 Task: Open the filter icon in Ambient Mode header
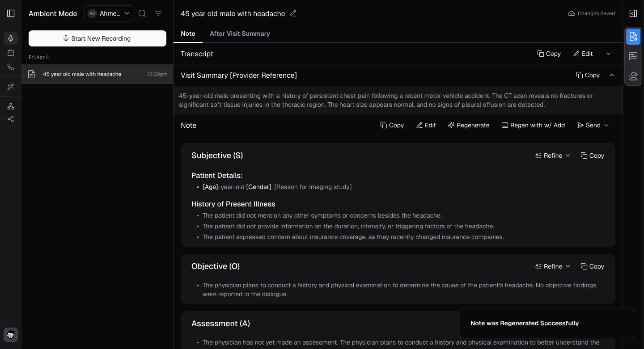pyautogui.click(x=158, y=13)
